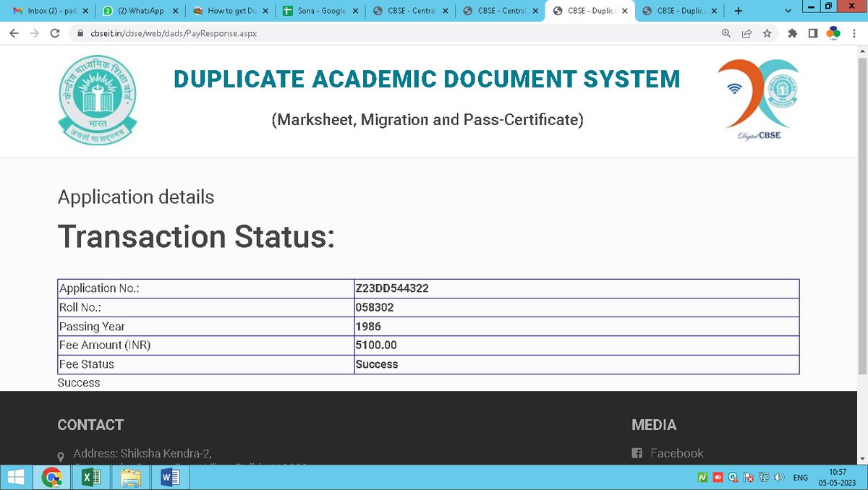Click the 'Fee Amount (INR)' label cell

point(205,345)
